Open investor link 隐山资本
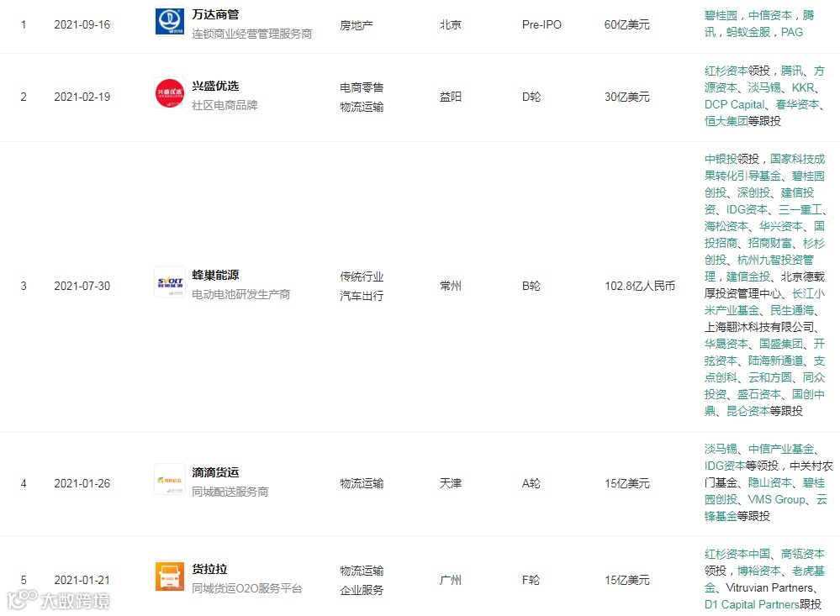 pyautogui.click(x=770, y=482)
